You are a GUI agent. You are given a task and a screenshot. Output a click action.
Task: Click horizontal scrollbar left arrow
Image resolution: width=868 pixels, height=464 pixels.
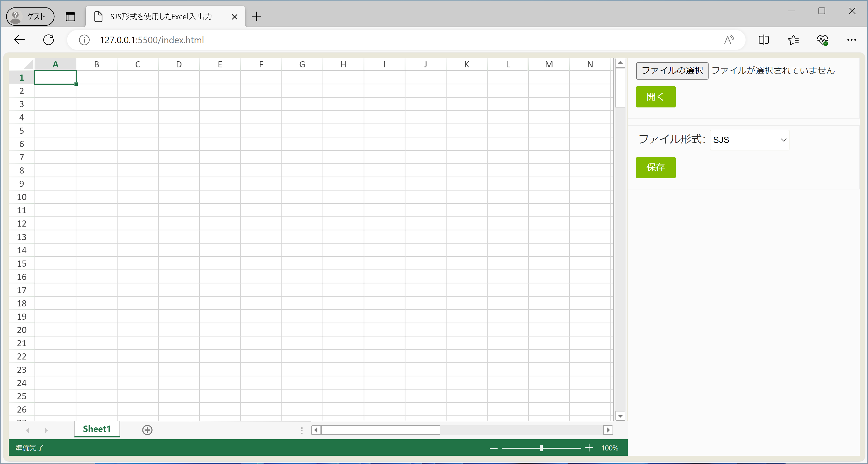tap(316, 430)
